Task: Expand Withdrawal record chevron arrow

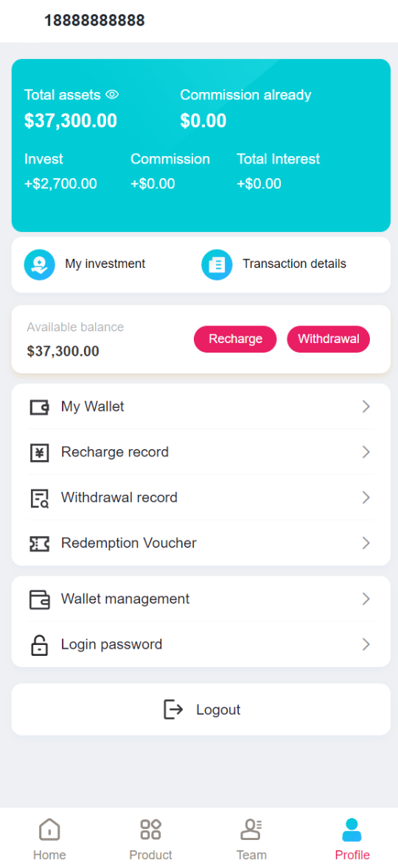Action: click(x=366, y=498)
